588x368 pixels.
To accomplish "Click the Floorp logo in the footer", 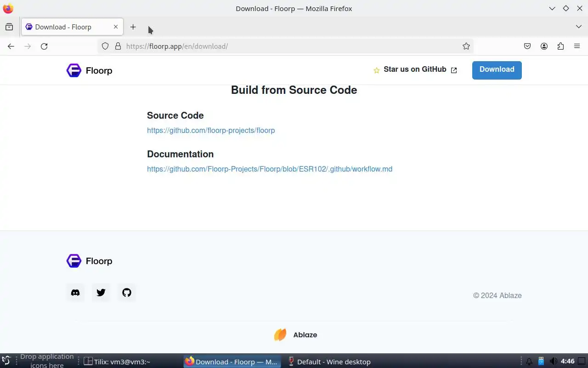I will [x=90, y=261].
